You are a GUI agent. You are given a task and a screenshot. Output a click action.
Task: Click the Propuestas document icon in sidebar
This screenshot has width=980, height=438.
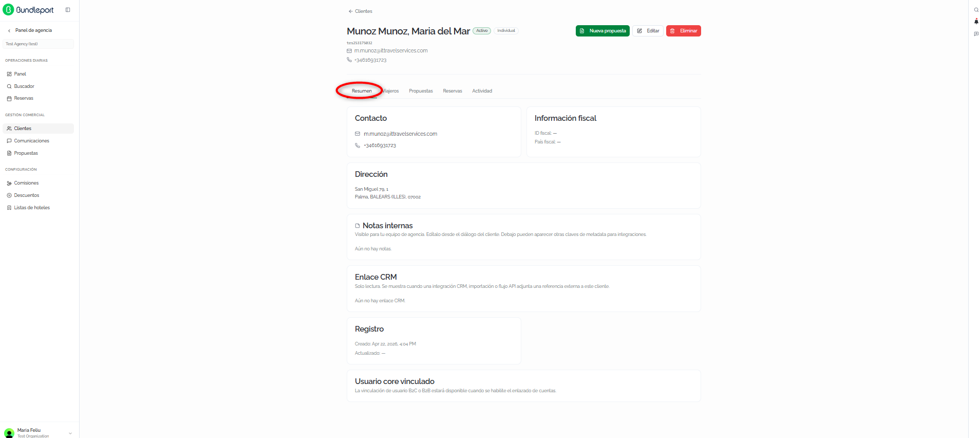pos(9,153)
